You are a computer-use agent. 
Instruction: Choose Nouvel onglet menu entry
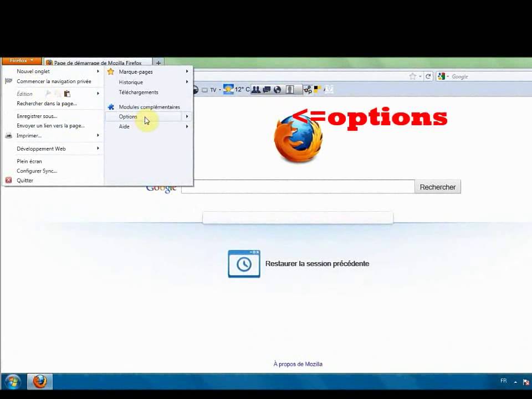point(33,71)
